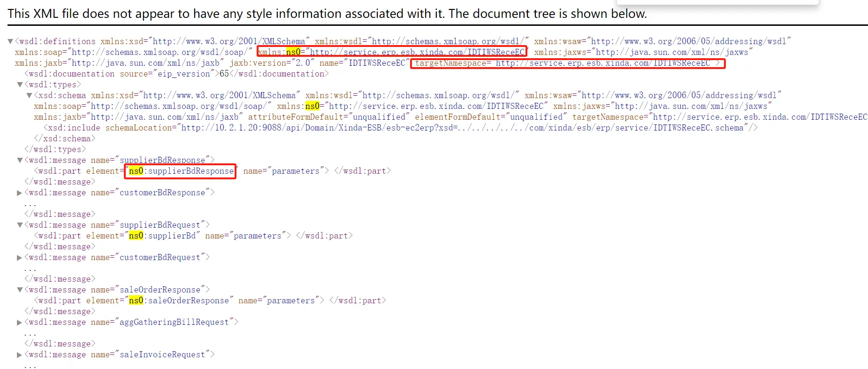This screenshot has width=868, height=369.
Task: Click the closing xsd:schema tag
Action: click(x=65, y=138)
